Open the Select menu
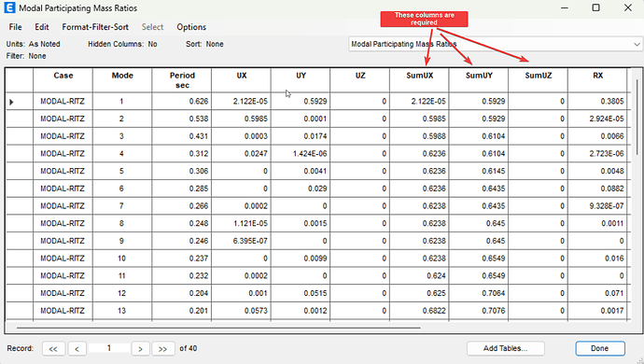 tap(152, 27)
